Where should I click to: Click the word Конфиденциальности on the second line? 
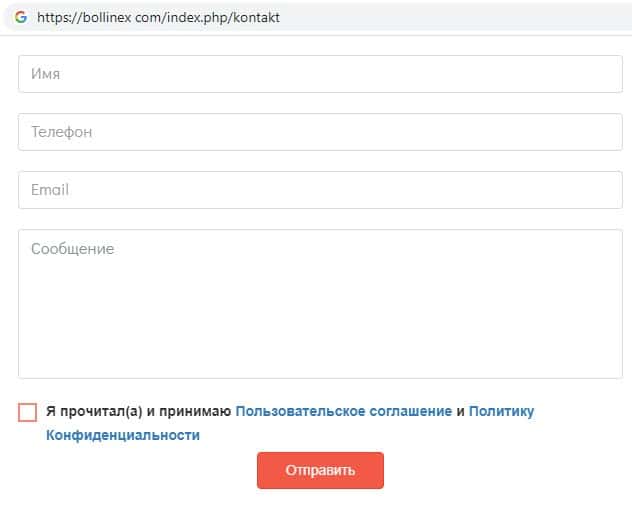122,435
